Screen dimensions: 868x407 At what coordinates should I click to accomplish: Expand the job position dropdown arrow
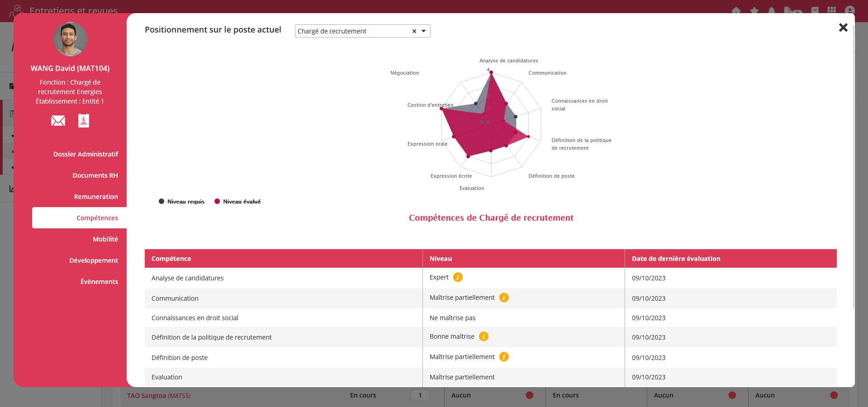pyautogui.click(x=424, y=31)
